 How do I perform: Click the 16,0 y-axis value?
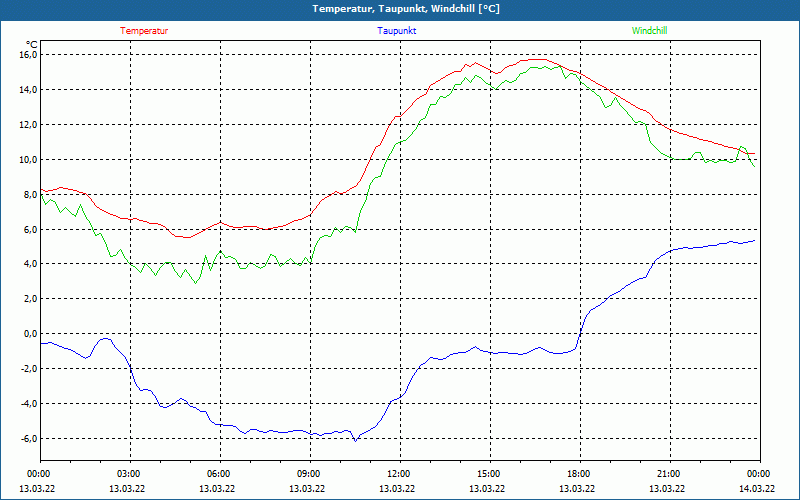pos(29,55)
